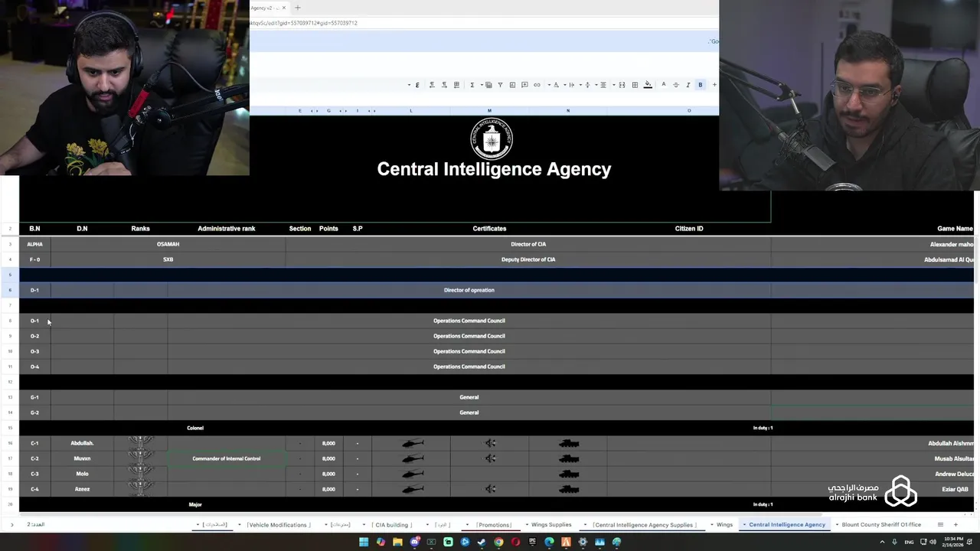The width and height of the screenshot is (980, 551).
Task: Expand the filter views dropdown arrow
Action: 482,85
